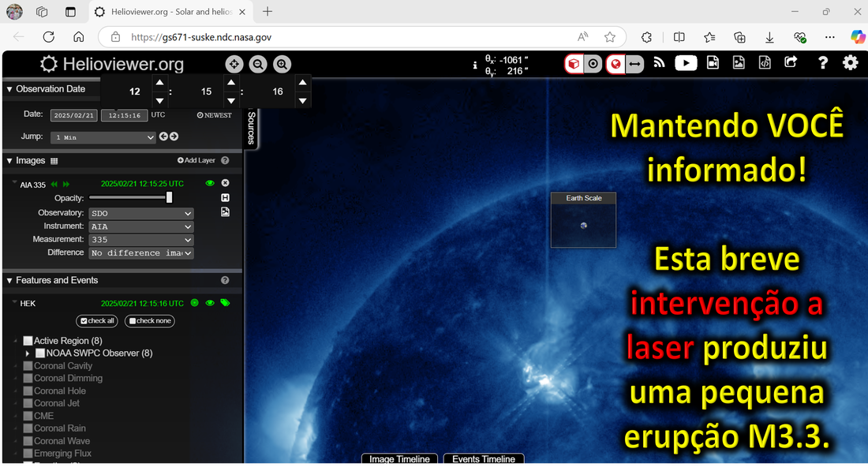Go to next AIA 335 image
Viewport: 868px width, 471px height.
(65, 185)
